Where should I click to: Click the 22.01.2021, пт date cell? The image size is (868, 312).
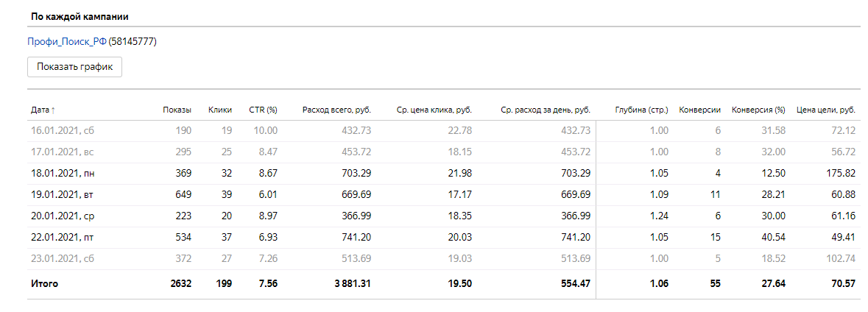click(x=63, y=237)
